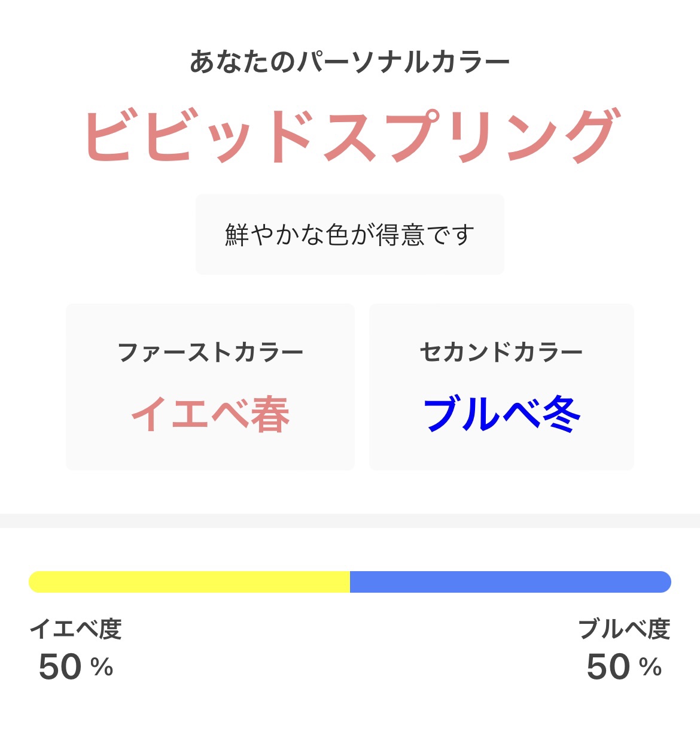Click the midpoint of the yellow-blue bar
The height and width of the screenshot is (731, 700).
(350, 581)
